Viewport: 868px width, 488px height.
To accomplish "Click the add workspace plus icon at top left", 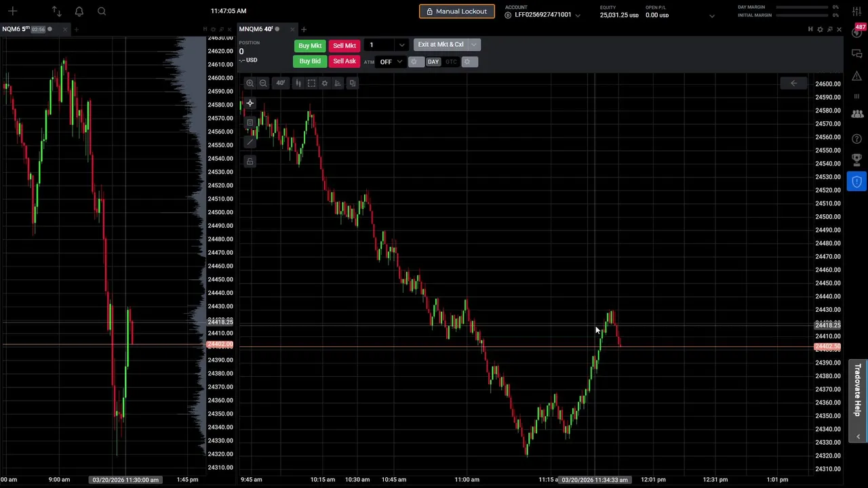I will click(13, 11).
